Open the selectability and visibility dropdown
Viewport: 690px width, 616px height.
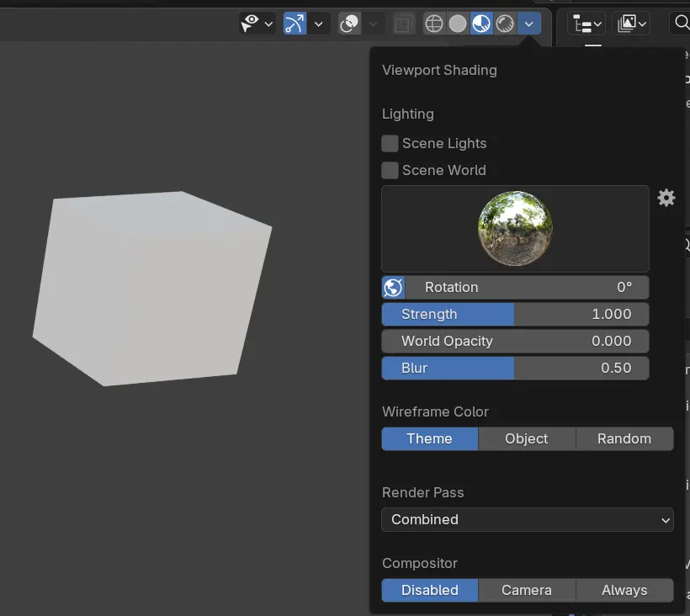[257, 24]
